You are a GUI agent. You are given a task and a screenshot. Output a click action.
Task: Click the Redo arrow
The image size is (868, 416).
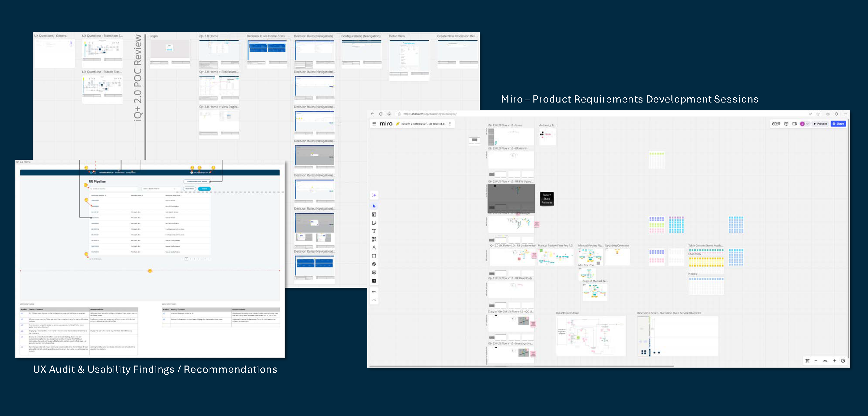374,300
